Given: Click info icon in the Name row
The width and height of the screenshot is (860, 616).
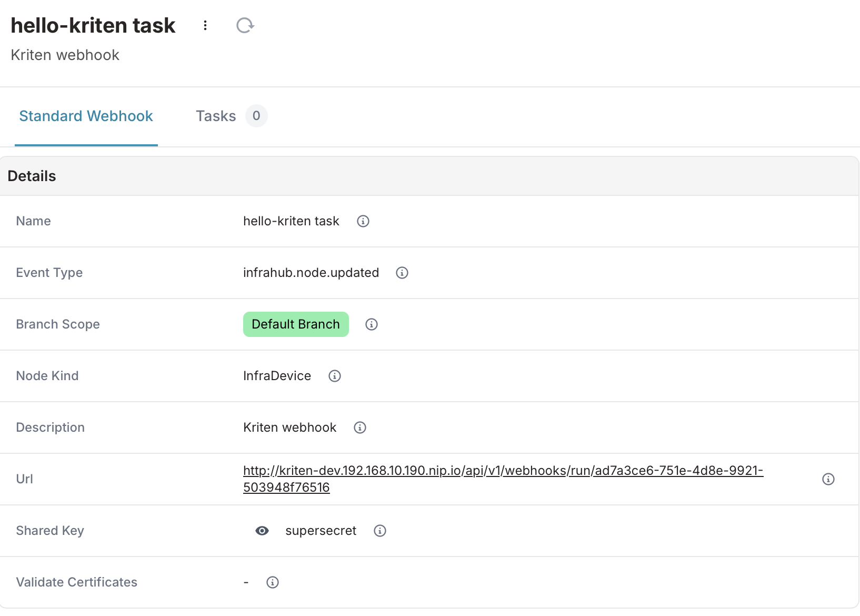Looking at the screenshot, I should (363, 221).
